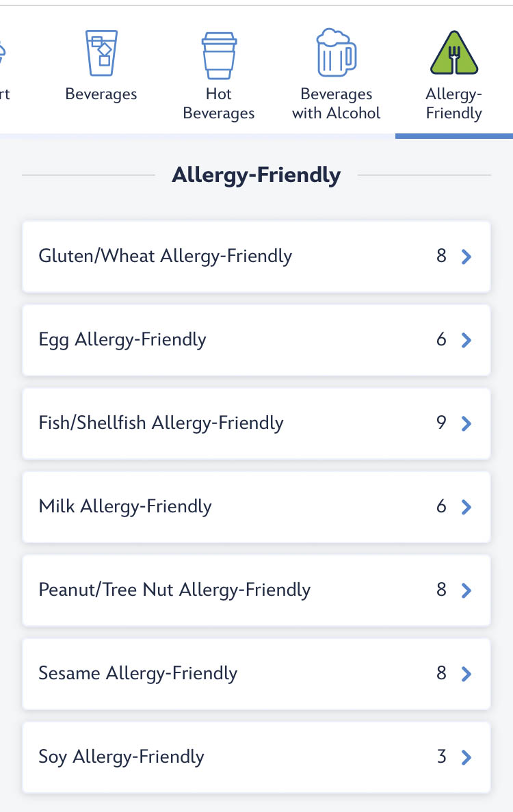The width and height of the screenshot is (513, 812).
Task: Expand Egg Allergy-Friendly chevron arrow
Action: (x=466, y=340)
